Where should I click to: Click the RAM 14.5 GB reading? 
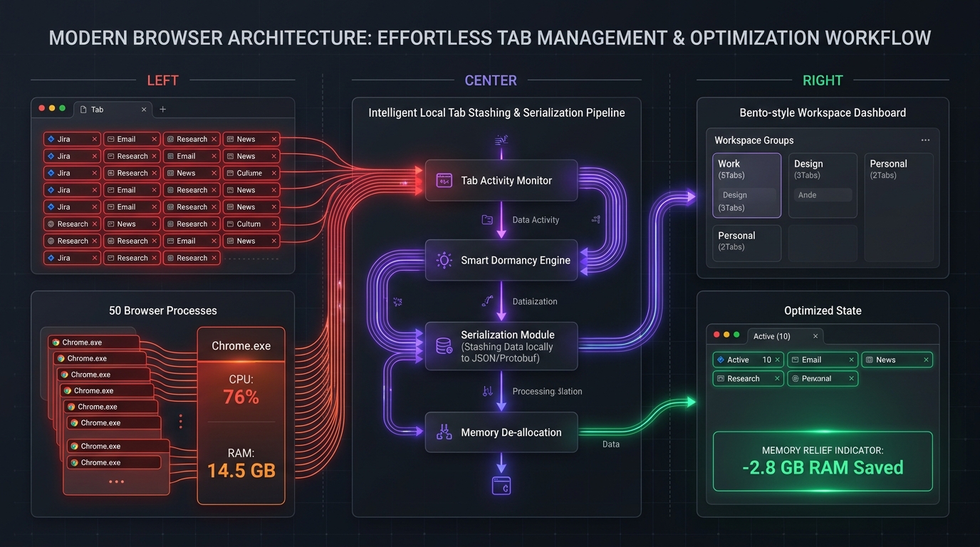241,464
